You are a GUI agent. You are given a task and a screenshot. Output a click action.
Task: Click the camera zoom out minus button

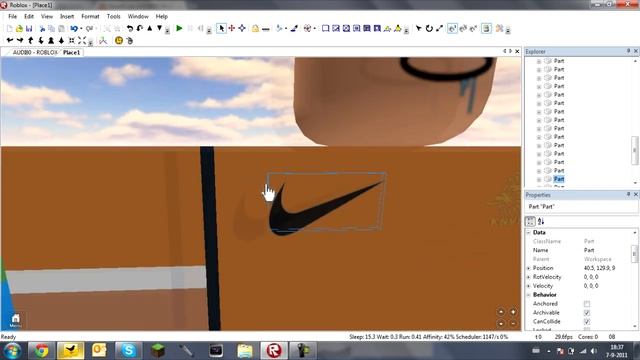[x=513, y=323]
